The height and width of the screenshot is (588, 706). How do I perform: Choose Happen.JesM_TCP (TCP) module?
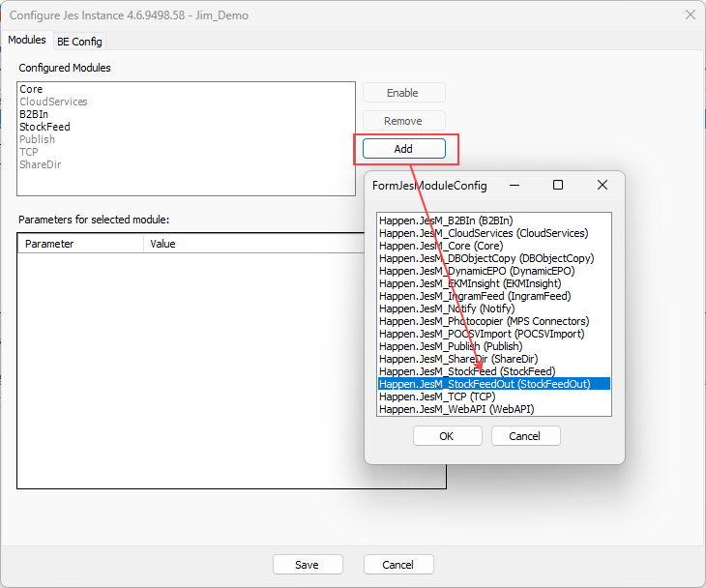[494, 397]
